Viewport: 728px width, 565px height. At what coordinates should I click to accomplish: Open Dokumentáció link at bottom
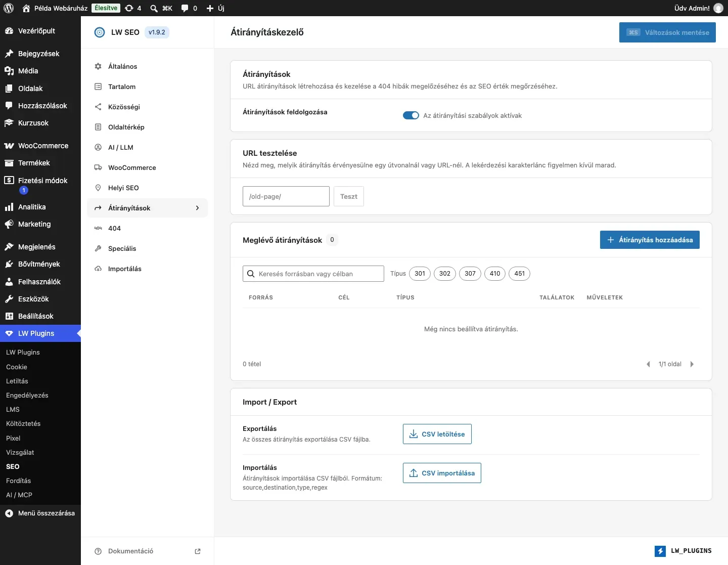(x=130, y=551)
